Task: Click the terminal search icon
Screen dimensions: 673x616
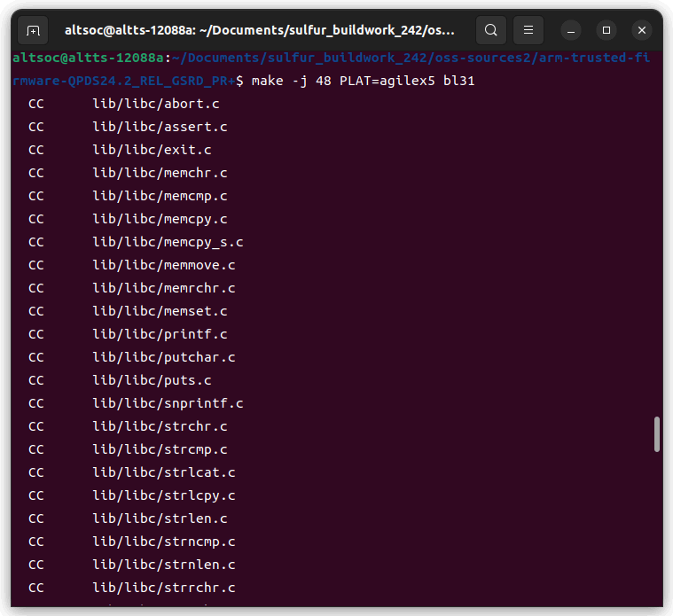Action: tap(490, 30)
